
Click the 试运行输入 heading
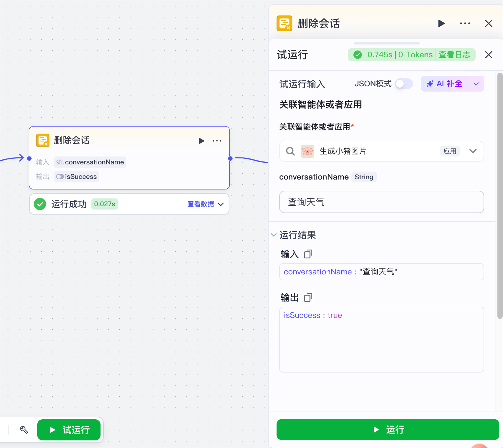302,84
